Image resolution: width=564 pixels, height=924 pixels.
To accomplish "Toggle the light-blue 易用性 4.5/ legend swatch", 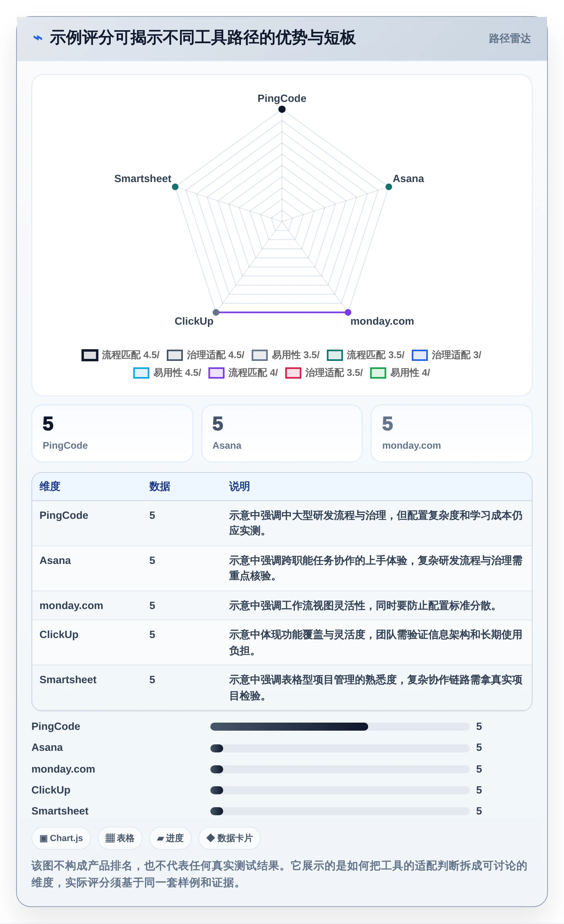I will point(141,373).
